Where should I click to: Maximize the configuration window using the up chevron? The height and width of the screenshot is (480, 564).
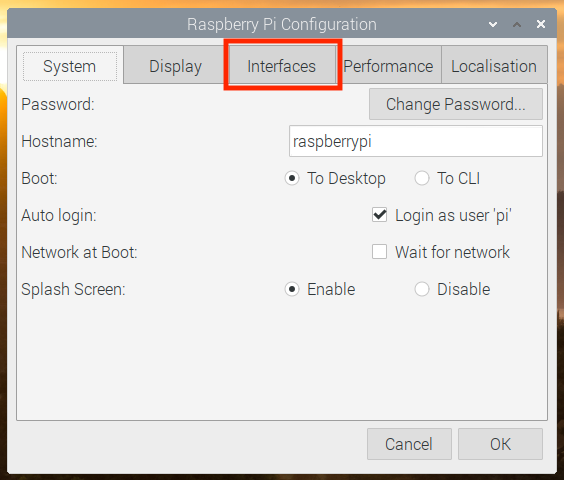[517, 24]
